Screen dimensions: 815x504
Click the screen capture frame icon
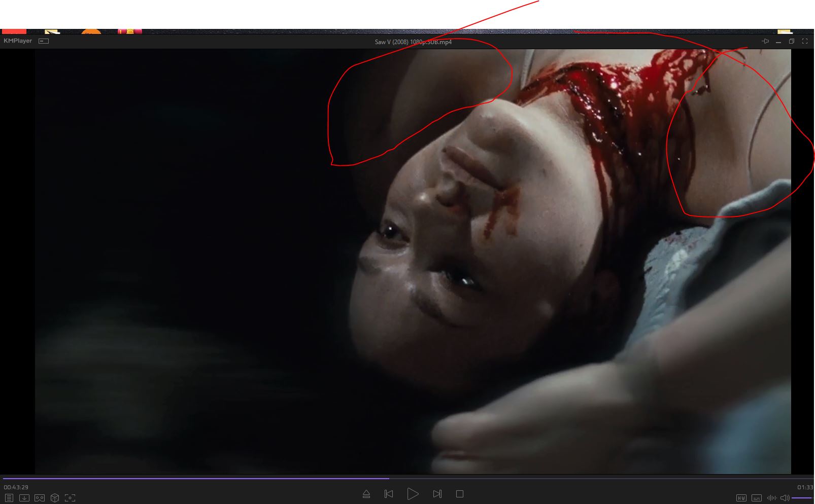pyautogui.click(x=70, y=498)
